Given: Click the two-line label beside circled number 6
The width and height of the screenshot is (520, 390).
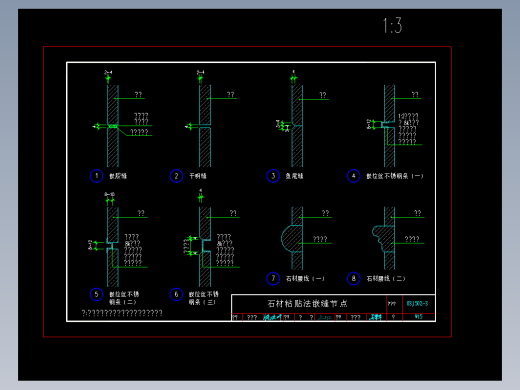Looking at the screenshot, I should (x=204, y=298).
